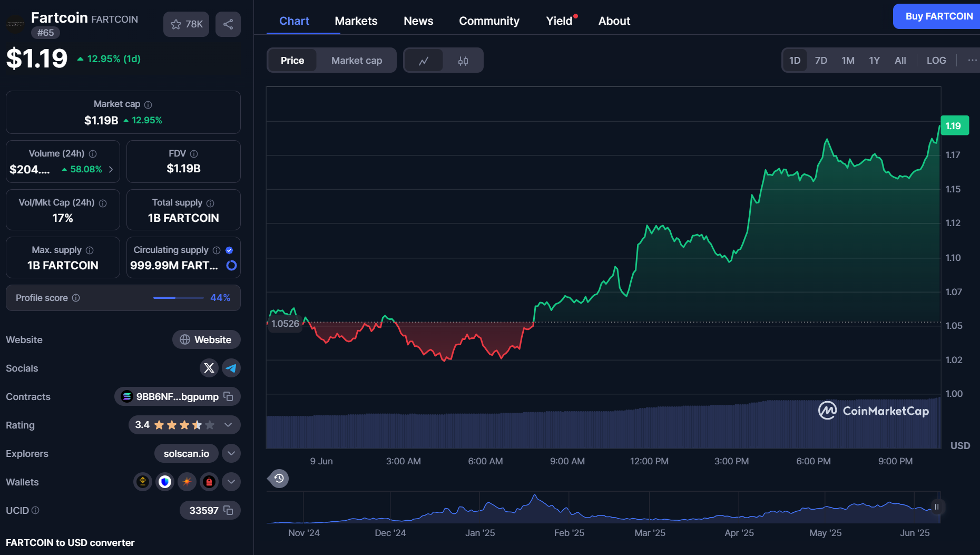
Task: Open the News tab
Action: pos(418,21)
